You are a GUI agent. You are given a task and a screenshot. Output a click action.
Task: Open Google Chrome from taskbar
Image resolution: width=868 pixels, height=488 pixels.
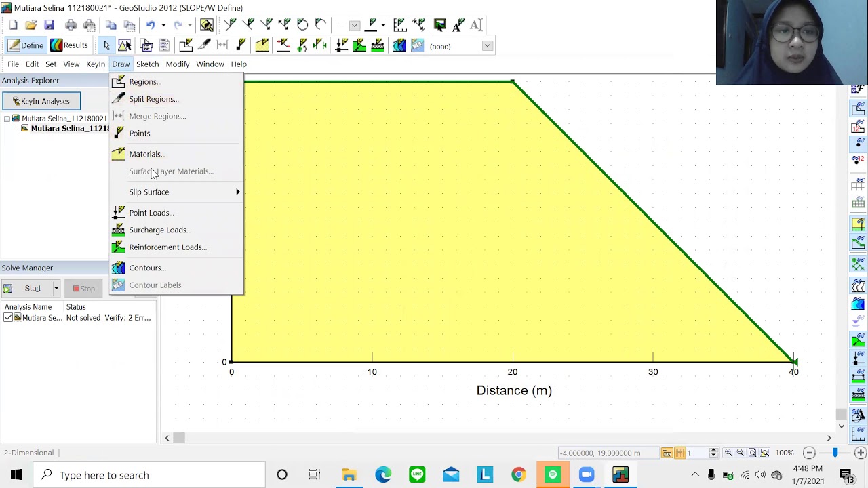[x=519, y=474]
